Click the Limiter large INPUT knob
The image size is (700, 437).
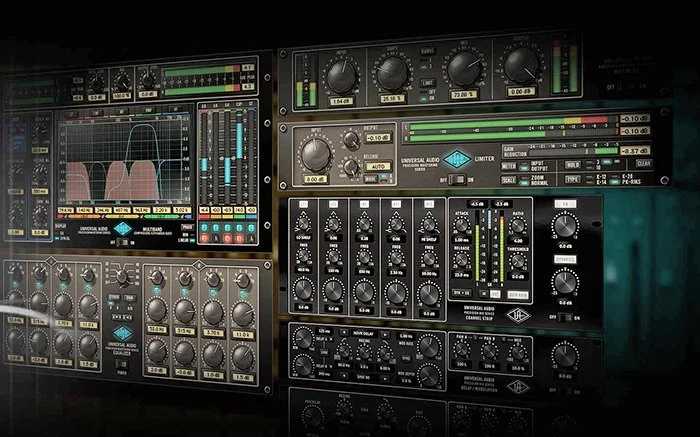pyautogui.click(x=316, y=155)
